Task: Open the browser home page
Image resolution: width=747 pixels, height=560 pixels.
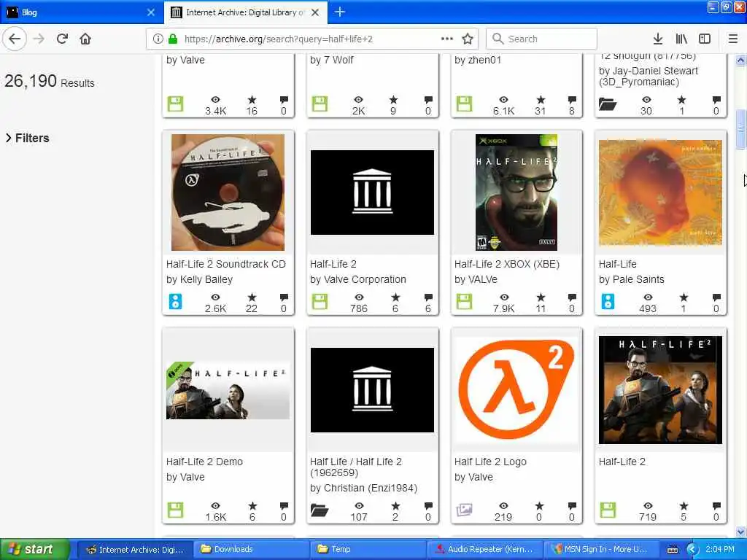Action: [85, 39]
